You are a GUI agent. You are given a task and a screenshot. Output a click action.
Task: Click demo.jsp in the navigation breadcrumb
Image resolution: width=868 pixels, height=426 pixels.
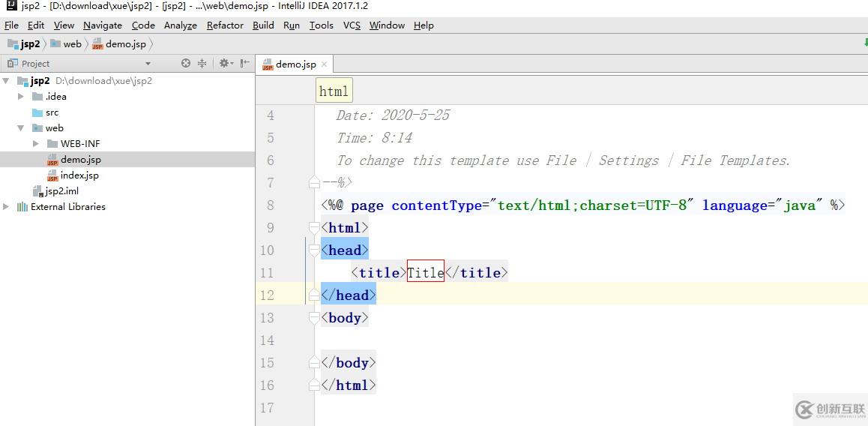[126, 43]
